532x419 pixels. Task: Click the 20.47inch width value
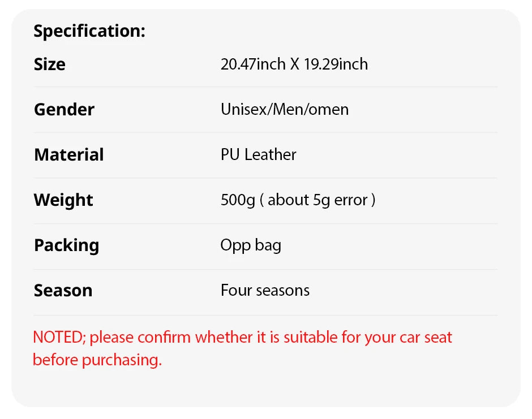(253, 64)
